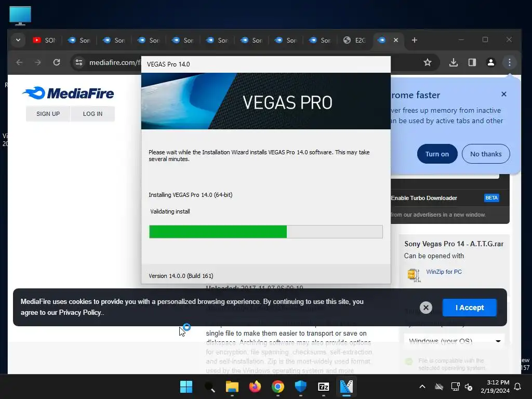
Task: Click the Validating install status text
Action: coord(170,211)
